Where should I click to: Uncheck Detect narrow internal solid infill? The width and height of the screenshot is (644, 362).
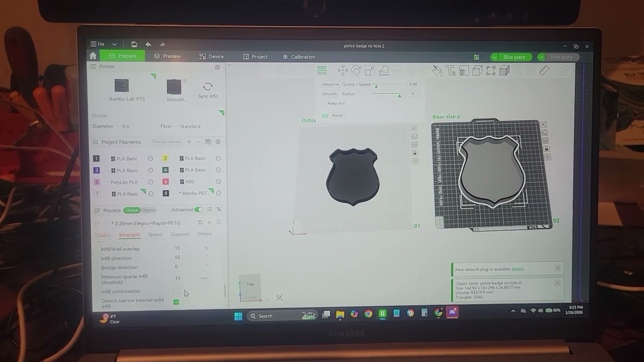(x=176, y=302)
